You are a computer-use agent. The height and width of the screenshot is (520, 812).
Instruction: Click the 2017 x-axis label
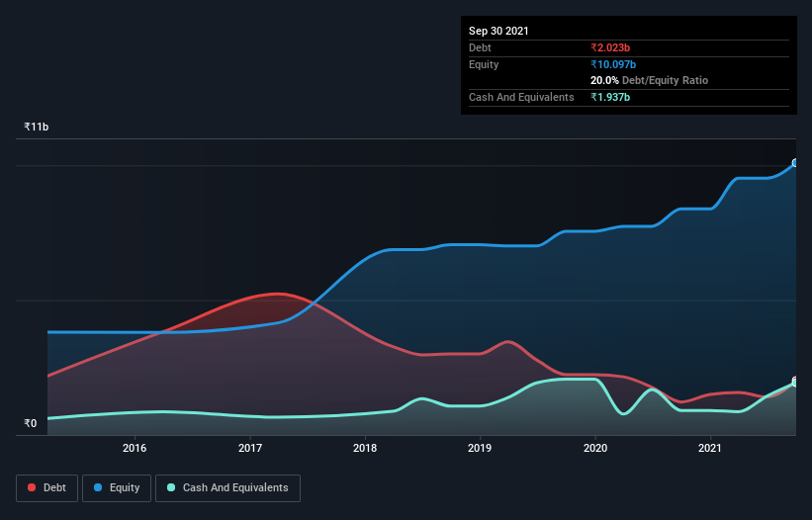250,448
